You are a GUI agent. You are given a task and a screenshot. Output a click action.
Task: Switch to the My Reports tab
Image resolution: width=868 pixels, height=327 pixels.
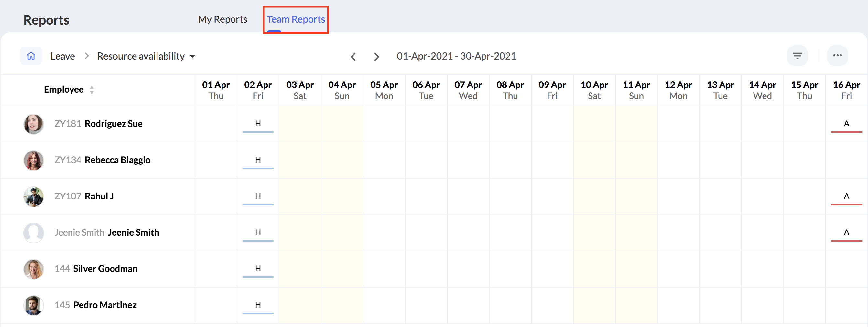click(222, 19)
